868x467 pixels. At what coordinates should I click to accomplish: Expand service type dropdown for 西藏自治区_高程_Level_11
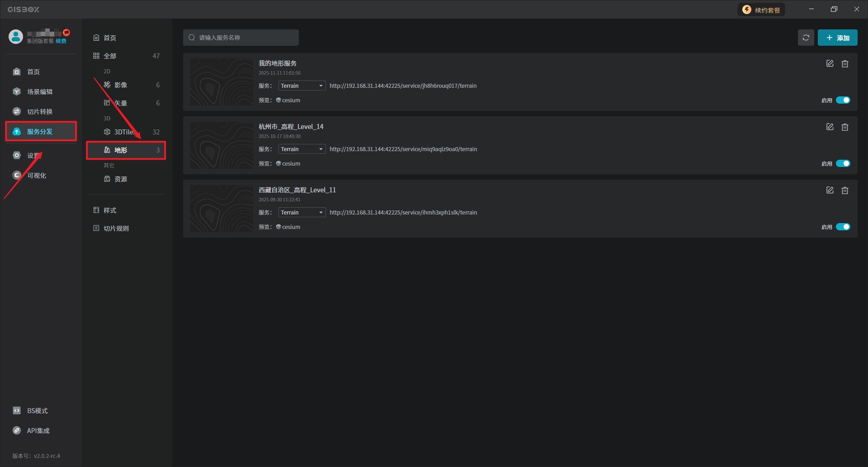302,213
